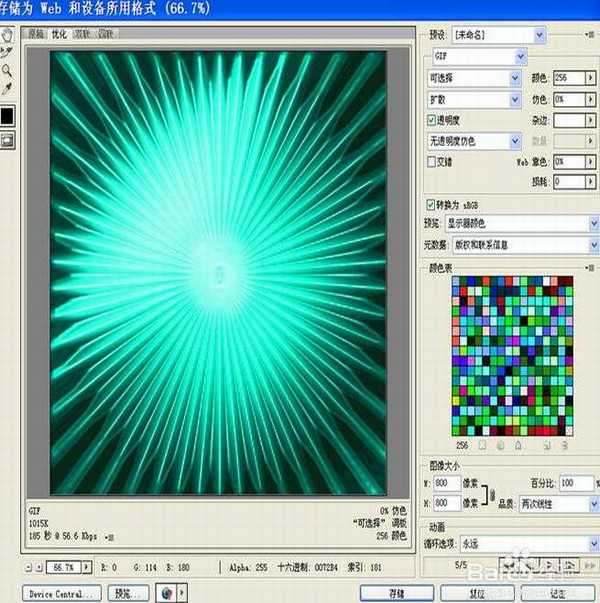Viewport: 600px width, 603px height.
Task: Select the Hand tool
Action: [x=8, y=35]
